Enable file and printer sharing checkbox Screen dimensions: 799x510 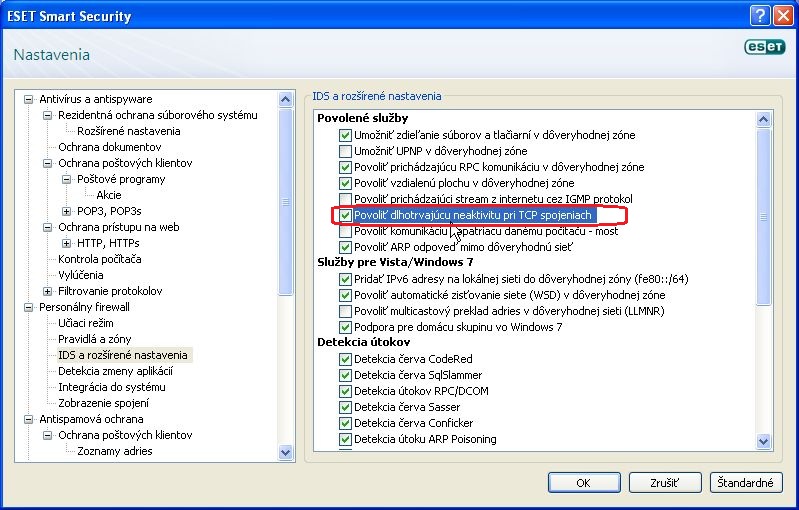pyautogui.click(x=345, y=135)
